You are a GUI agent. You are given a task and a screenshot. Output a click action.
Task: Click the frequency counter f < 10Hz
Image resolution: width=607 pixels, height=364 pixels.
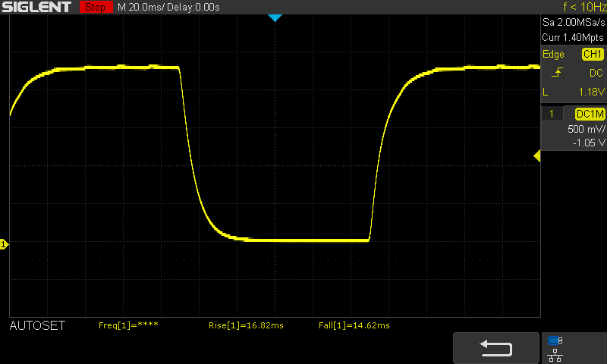pos(584,7)
